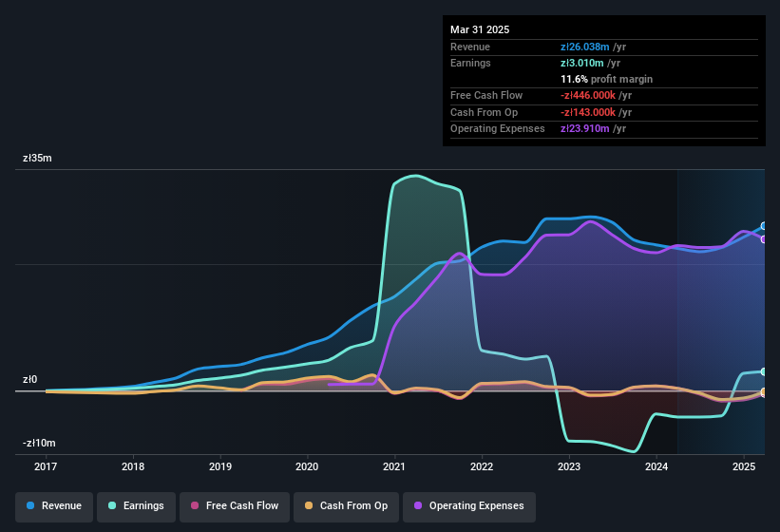Click the Free Cash Flow label in tooltip
This screenshot has height=532, width=780.
486,95
